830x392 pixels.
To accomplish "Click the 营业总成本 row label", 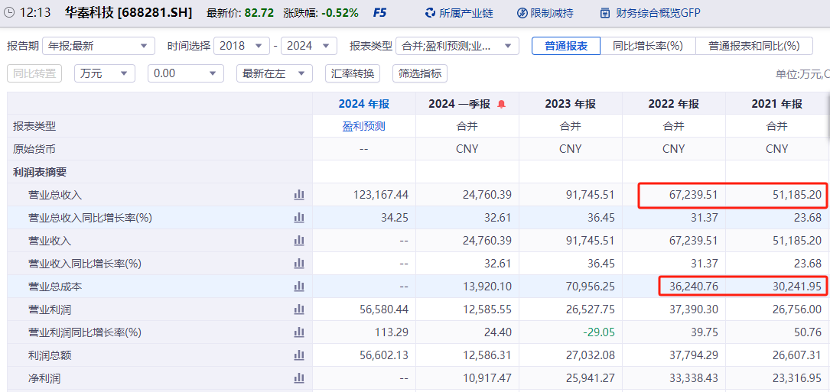I will 55,286.
